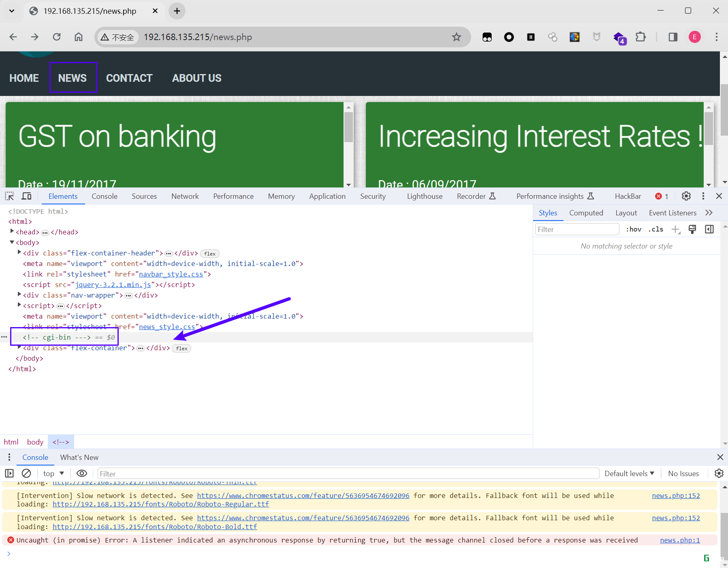728x568 pixels.
Task: Open the extensions puzzle icon
Action: point(640,37)
